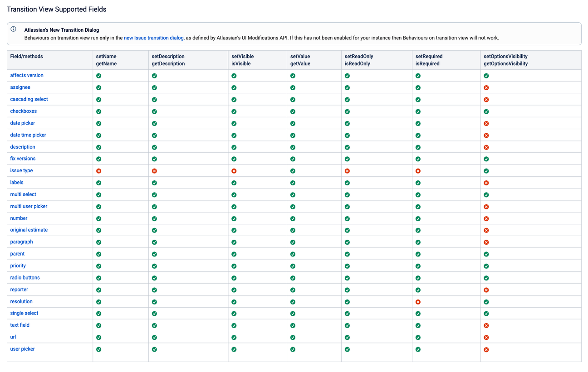Click the red cross for issue type setDescription
588x372 pixels.
click(154, 171)
